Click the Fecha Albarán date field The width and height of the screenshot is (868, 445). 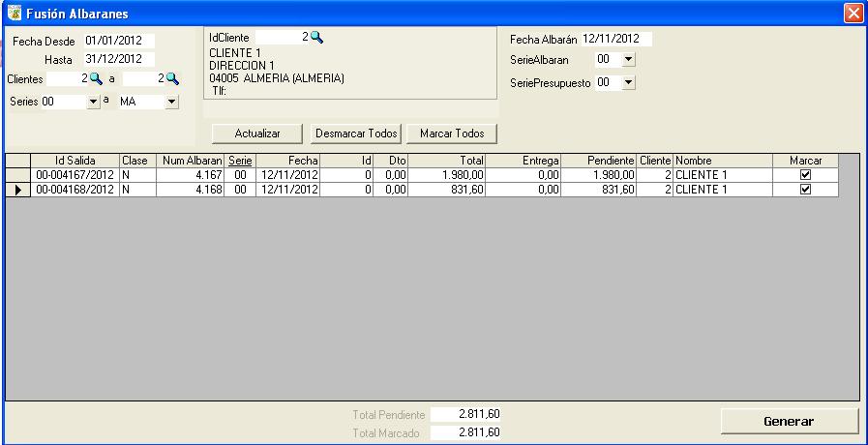tap(616, 39)
